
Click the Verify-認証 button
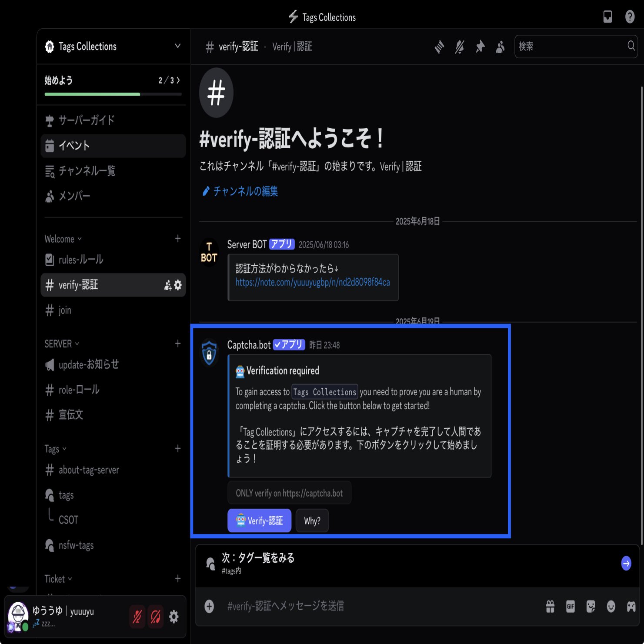point(259,521)
